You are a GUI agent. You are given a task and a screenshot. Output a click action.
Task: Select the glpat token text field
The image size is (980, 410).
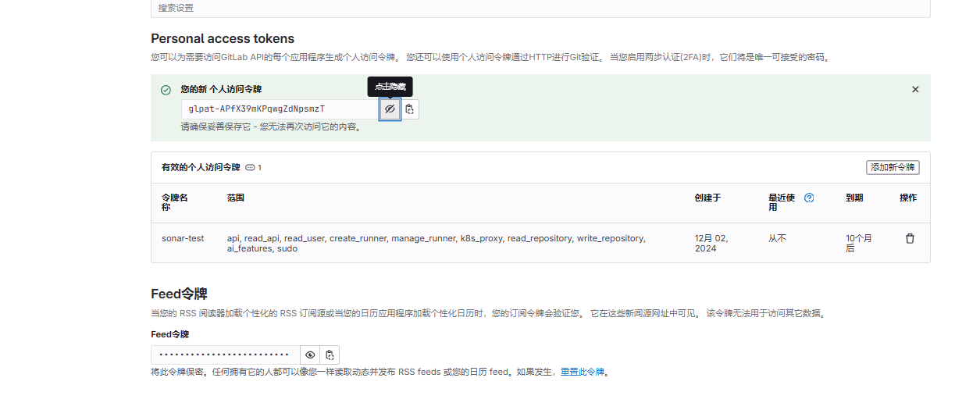pyautogui.click(x=281, y=109)
